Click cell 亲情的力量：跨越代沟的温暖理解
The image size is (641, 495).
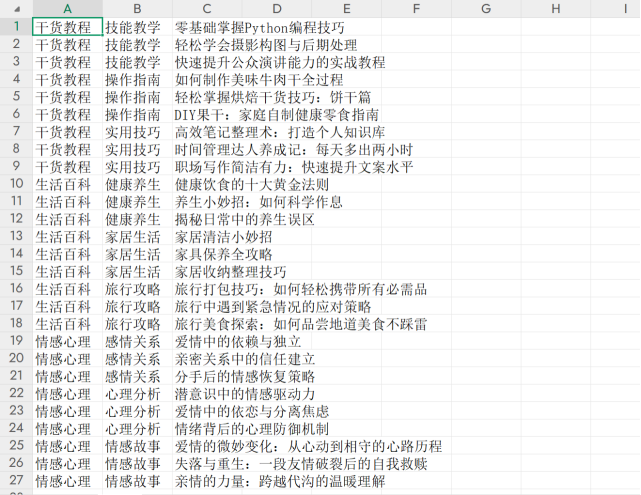point(280,481)
